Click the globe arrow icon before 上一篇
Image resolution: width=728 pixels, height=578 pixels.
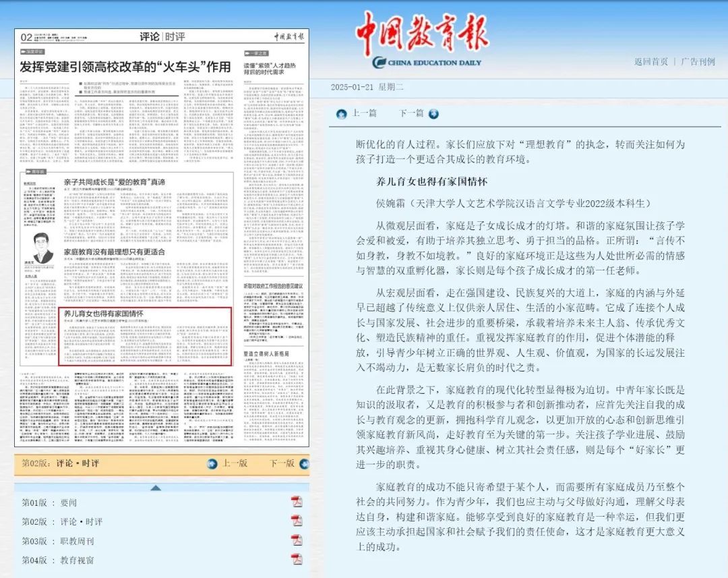click(342, 114)
